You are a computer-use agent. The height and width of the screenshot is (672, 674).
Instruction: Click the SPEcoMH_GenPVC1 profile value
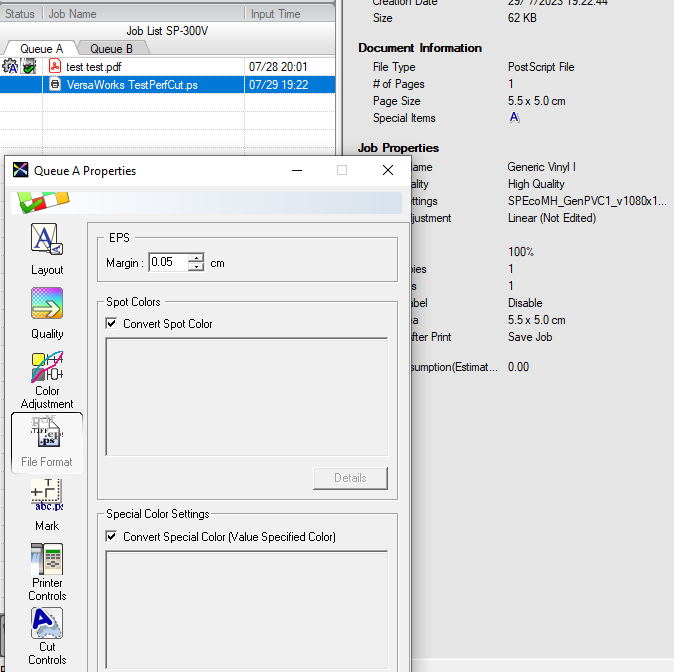click(x=587, y=201)
